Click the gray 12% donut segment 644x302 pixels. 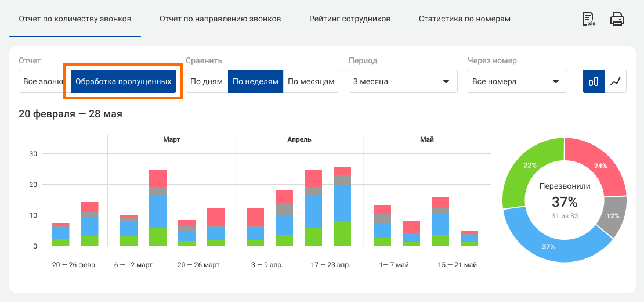click(x=614, y=216)
